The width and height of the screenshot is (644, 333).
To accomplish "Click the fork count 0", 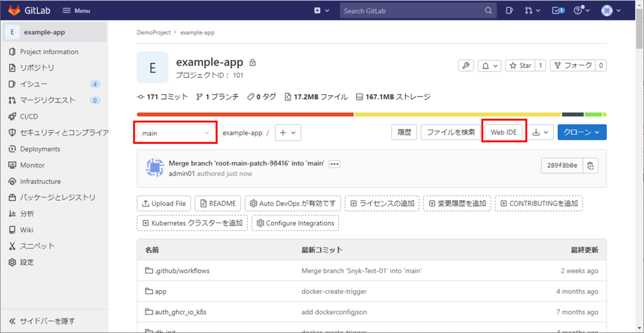I will point(601,66).
